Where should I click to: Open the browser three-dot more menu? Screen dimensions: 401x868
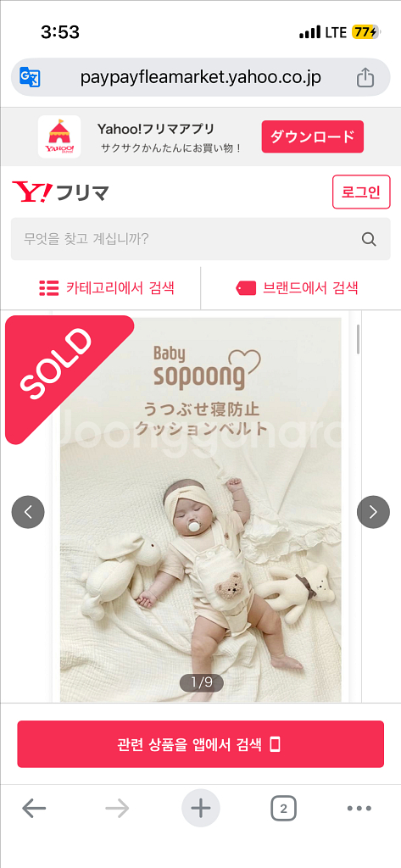[x=359, y=809]
